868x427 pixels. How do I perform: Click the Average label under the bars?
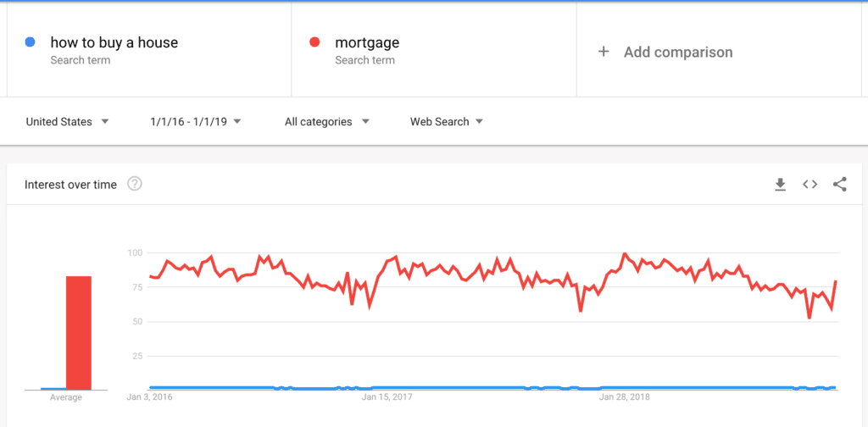pyautogui.click(x=66, y=397)
